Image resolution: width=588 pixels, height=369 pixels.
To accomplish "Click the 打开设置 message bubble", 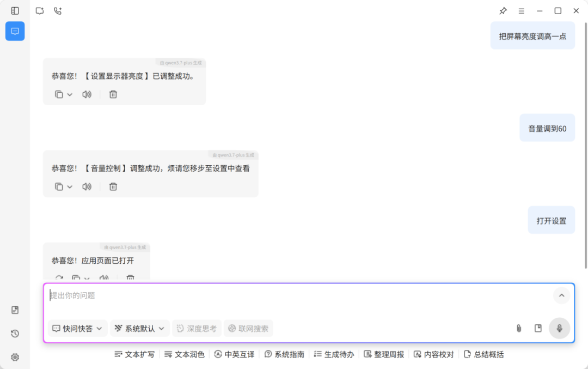I will tap(551, 221).
